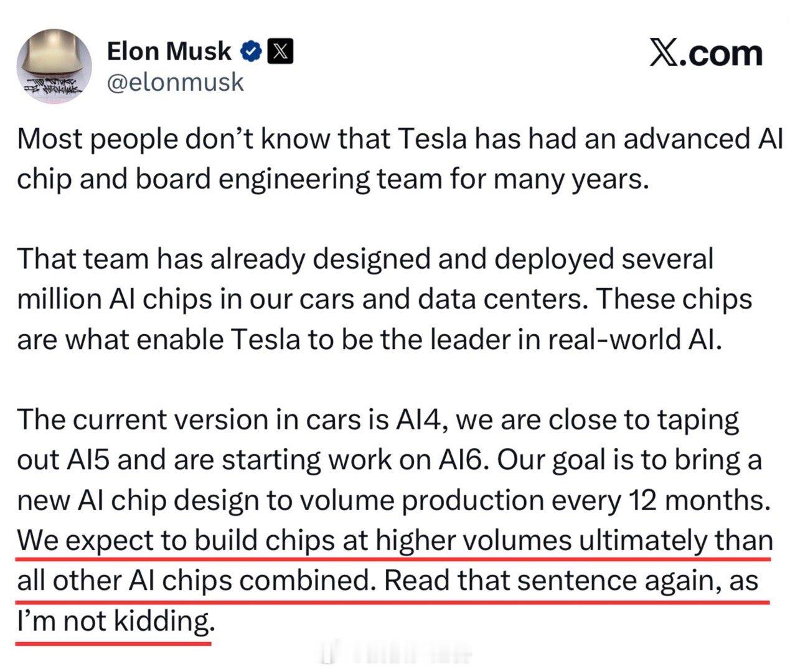Screen dimensions: 790x672
Task: Click the line starting 'That team has already designed'
Action: point(364,259)
